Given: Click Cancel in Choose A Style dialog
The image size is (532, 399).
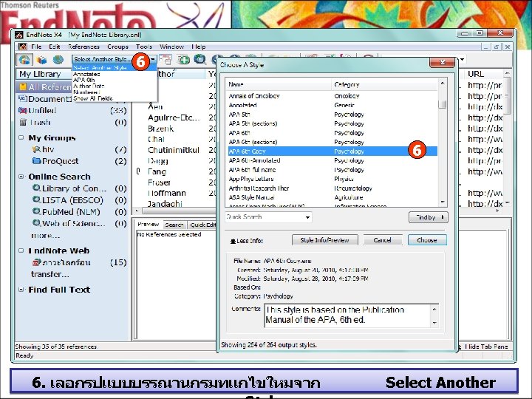Looking at the screenshot, I should coord(383,240).
